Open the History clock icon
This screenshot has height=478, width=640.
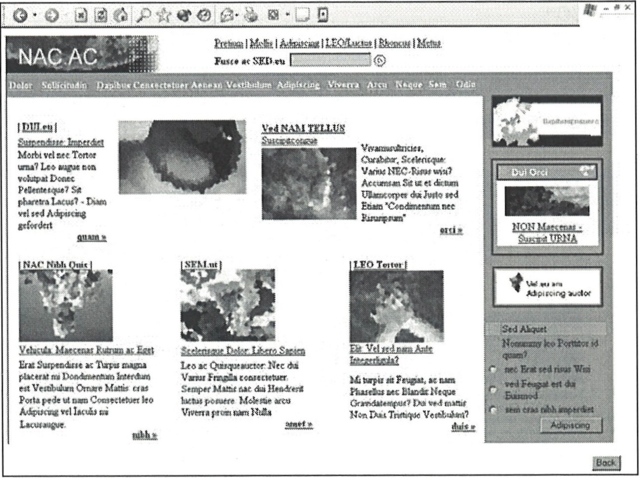point(204,16)
